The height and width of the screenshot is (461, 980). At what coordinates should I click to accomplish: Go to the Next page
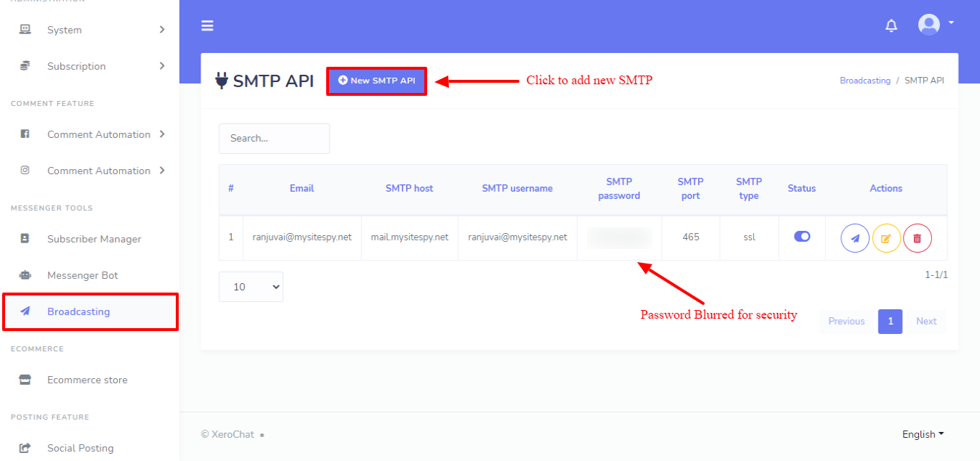click(926, 321)
